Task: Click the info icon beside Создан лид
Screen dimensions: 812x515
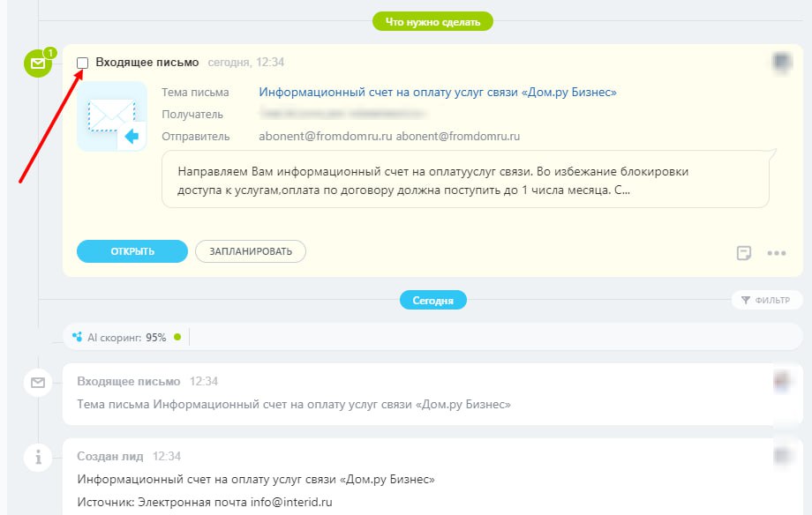Action: click(x=38, y=458)
